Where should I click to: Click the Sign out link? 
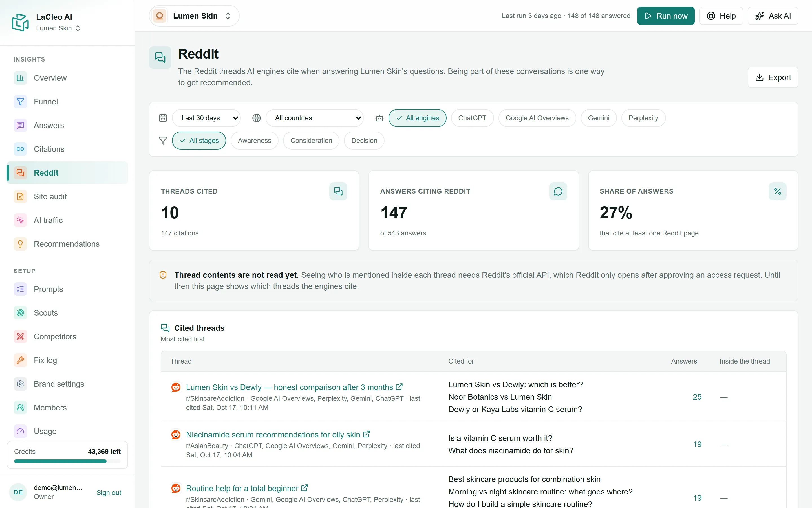click(109, 492)
